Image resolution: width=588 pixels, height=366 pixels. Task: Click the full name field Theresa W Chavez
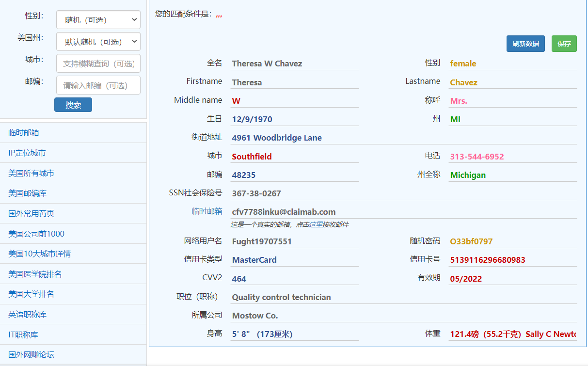294,64
